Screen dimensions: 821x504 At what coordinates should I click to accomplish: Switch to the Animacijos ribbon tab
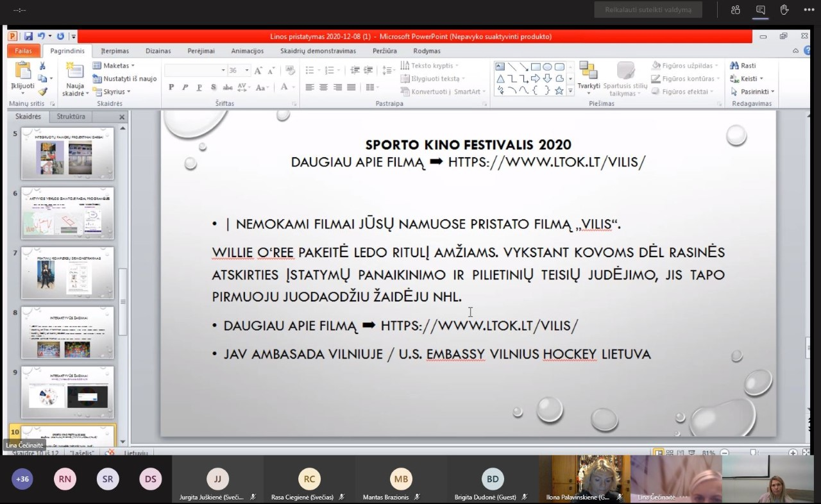click(248, 51)
